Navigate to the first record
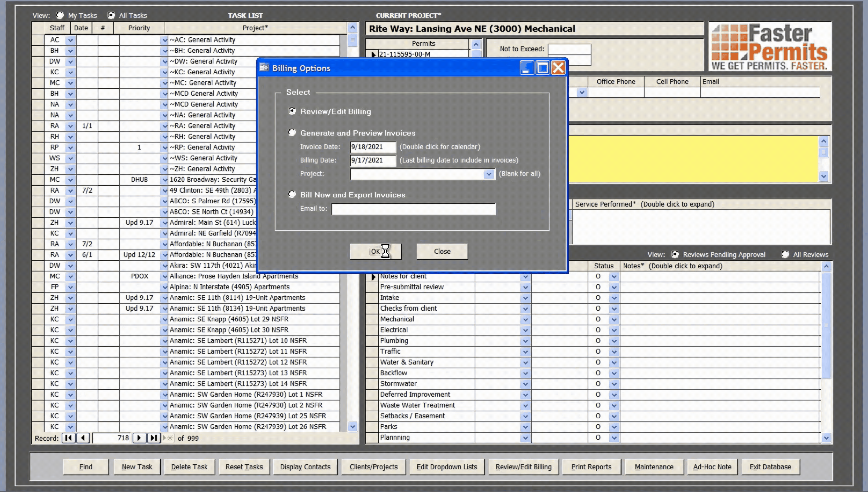 point(68,438)
